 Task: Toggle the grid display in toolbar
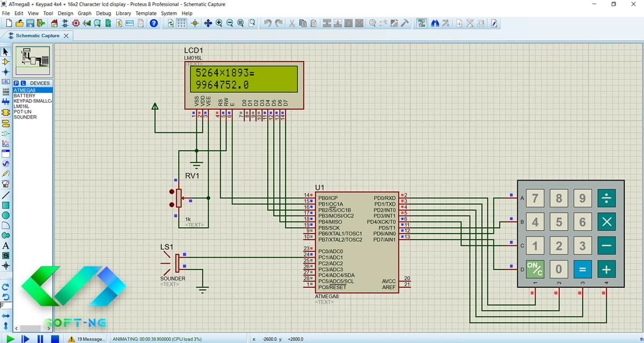pos(182,23)
